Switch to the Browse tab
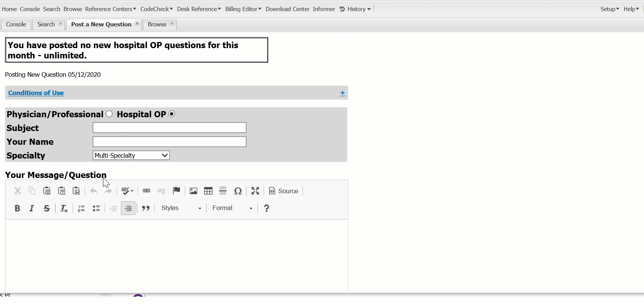 [157, 24]
